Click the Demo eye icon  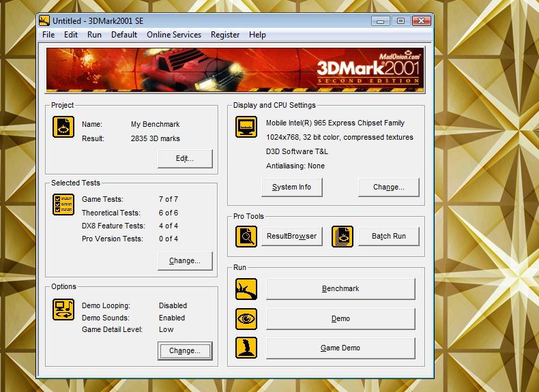tap(246, 319)
